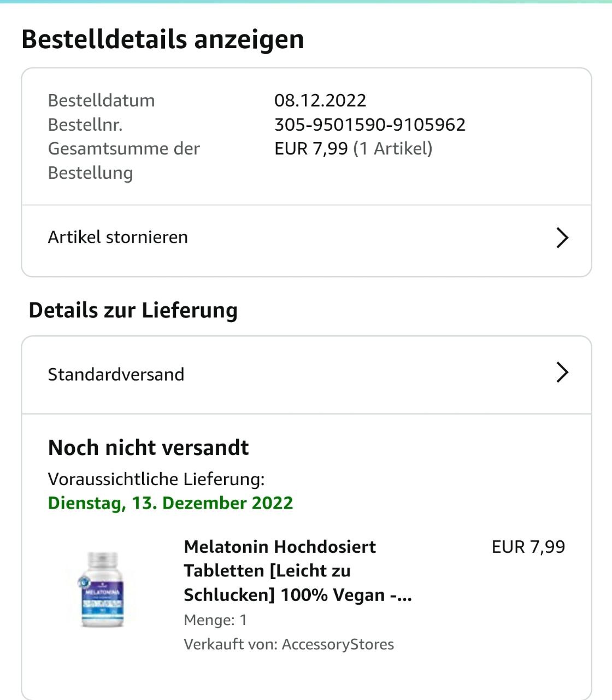This screenshot has height=700, width=612.
Task: Click the Bestellnr. field label
Action: pyautogui.click(x=85, y=125)
